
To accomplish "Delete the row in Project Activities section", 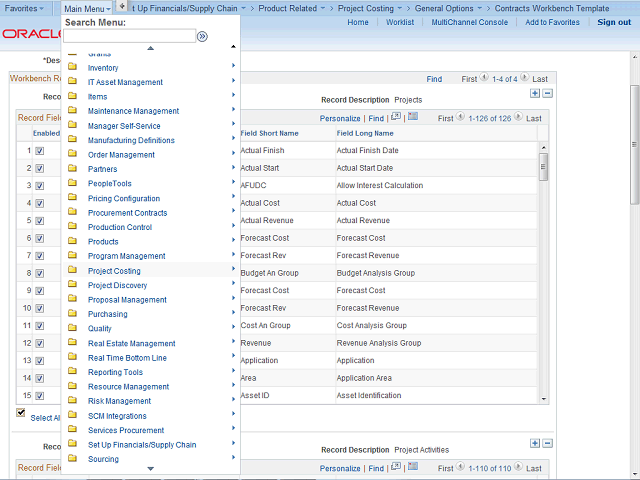I will [x=548, y=443].
